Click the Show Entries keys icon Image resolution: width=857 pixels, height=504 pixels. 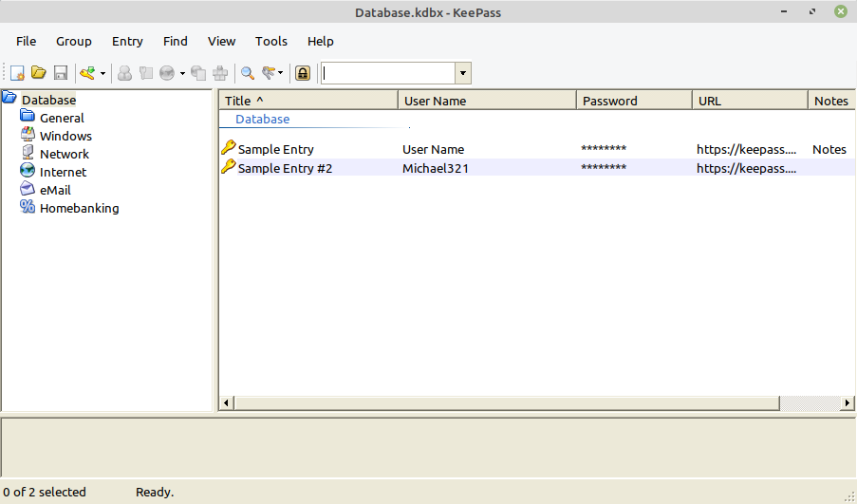[x=269, y=73]
